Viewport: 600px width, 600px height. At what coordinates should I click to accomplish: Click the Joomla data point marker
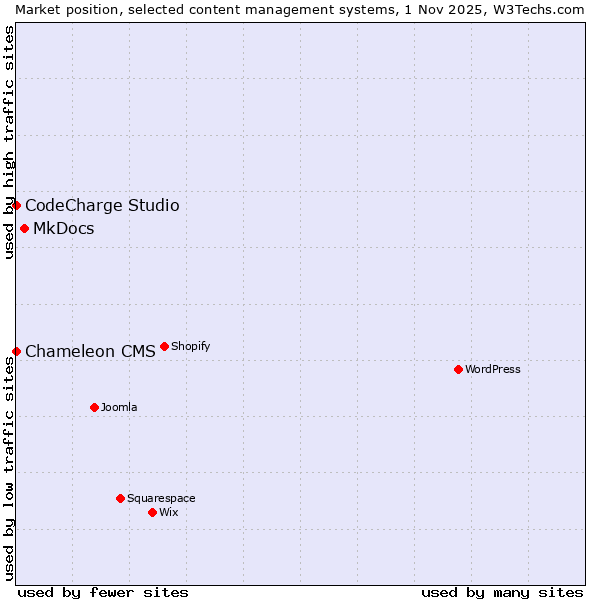(94, 407)
